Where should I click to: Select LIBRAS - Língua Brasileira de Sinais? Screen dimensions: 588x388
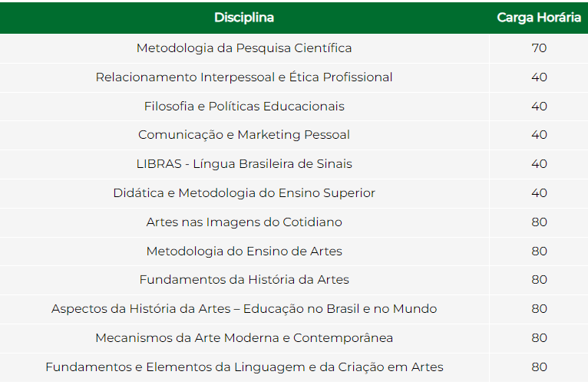coord(244,164)
